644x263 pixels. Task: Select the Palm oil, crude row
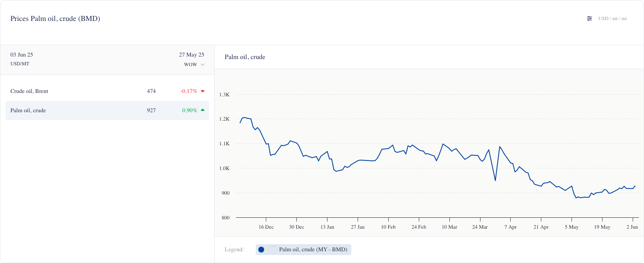28,111
